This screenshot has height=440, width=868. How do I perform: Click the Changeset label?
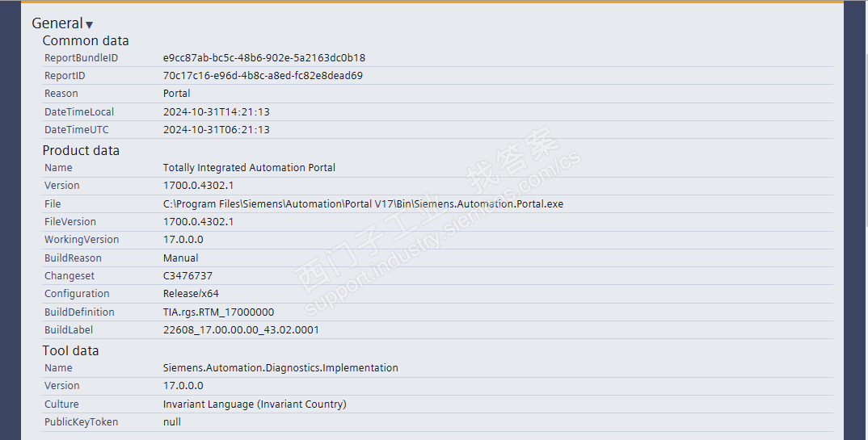point(70,276)
